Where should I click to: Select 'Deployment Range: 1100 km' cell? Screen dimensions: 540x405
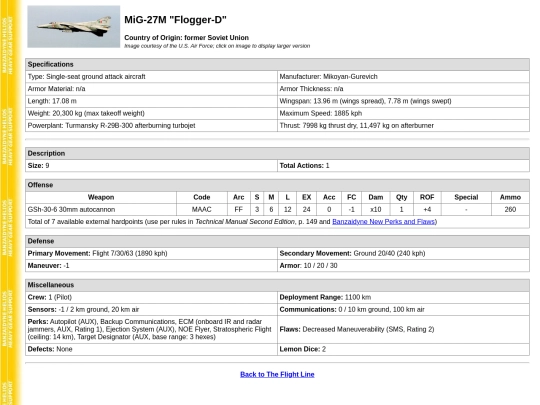pos(403,297)
